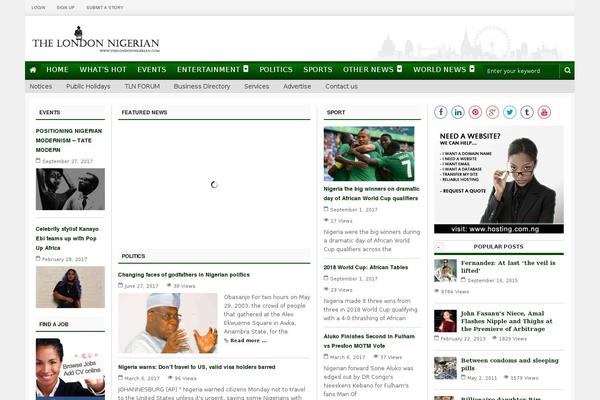
Task: Open 'Fernandez: At last the veil is lifted'
Action: point(508,267)
